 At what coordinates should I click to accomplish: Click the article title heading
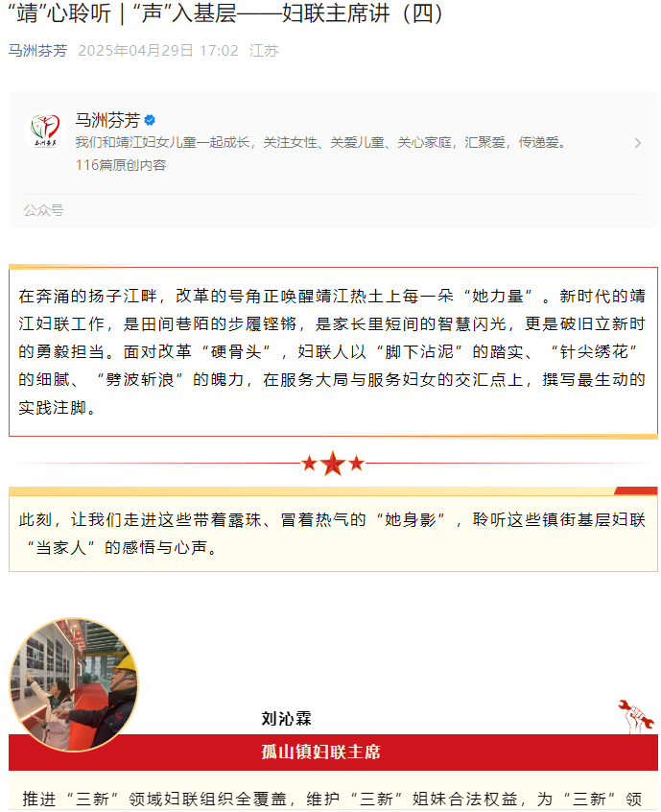(225, 13)
